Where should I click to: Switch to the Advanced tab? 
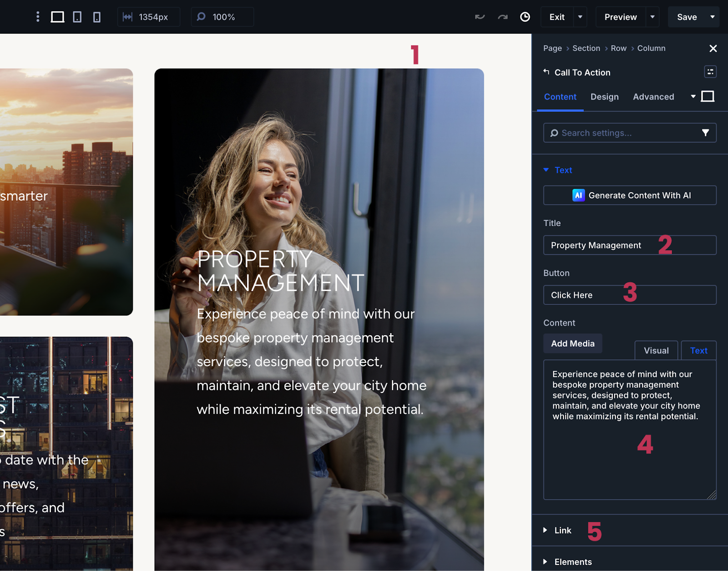[x=653, y=97]
